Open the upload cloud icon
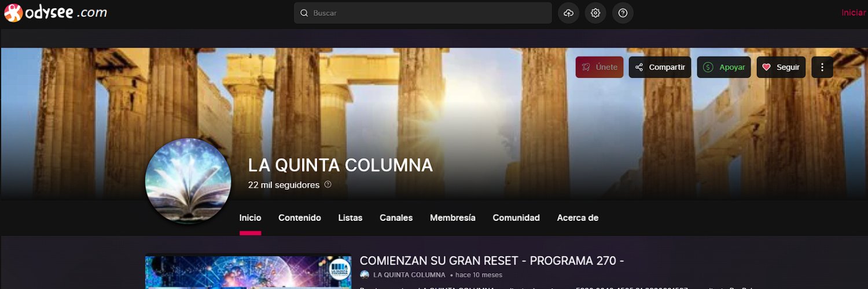This screenshot has height=289, width=868. (x=568, y=13)
